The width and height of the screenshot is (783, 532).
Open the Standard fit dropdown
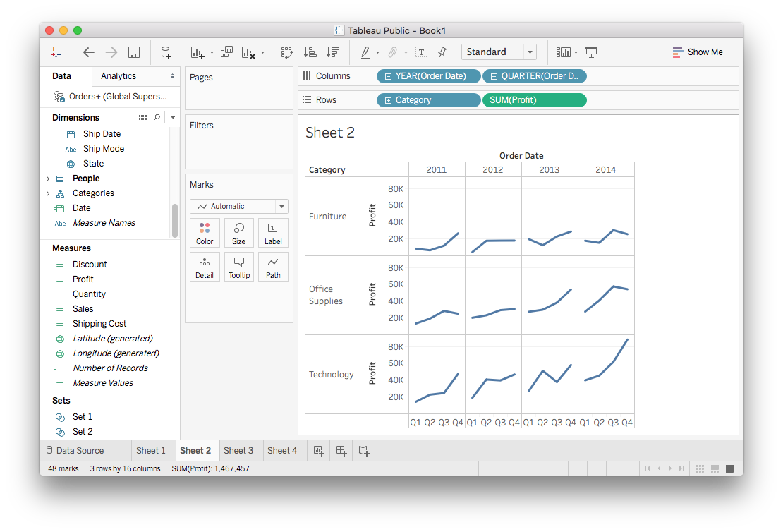click(x=530, y=52)
